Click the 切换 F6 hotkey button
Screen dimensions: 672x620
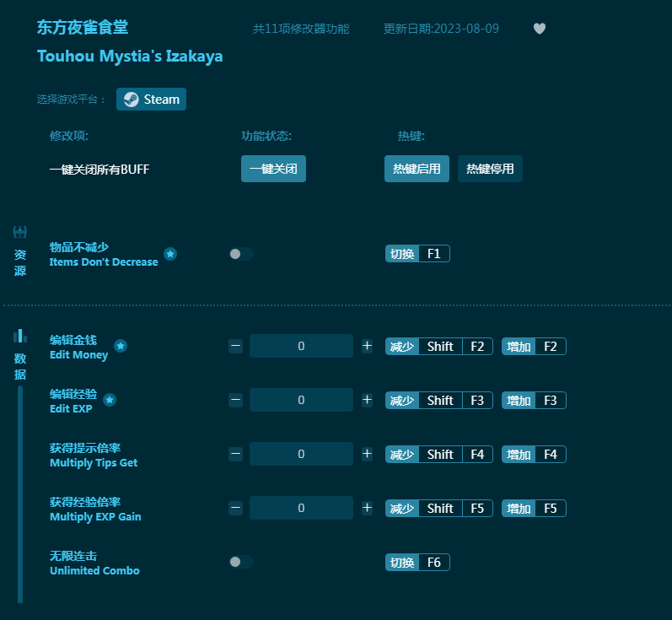(417, 562)
